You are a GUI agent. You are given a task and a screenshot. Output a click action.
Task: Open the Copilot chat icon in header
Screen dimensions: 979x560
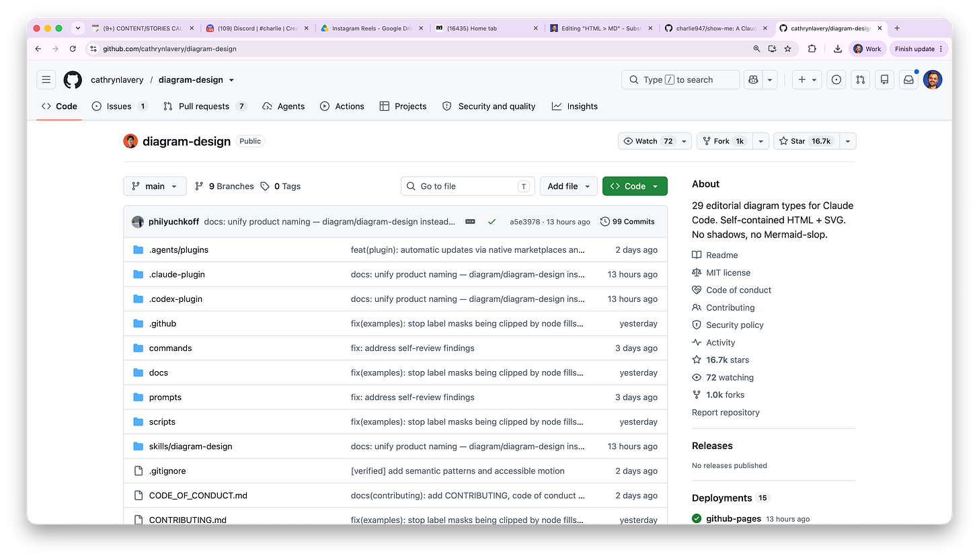pos(753,79)
